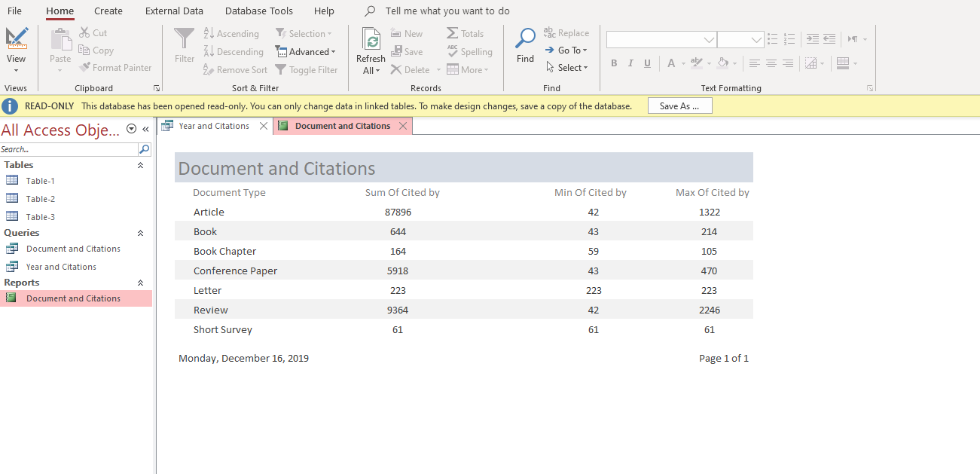
Task: Click the Refresh All icon
Action: [371, 39]
